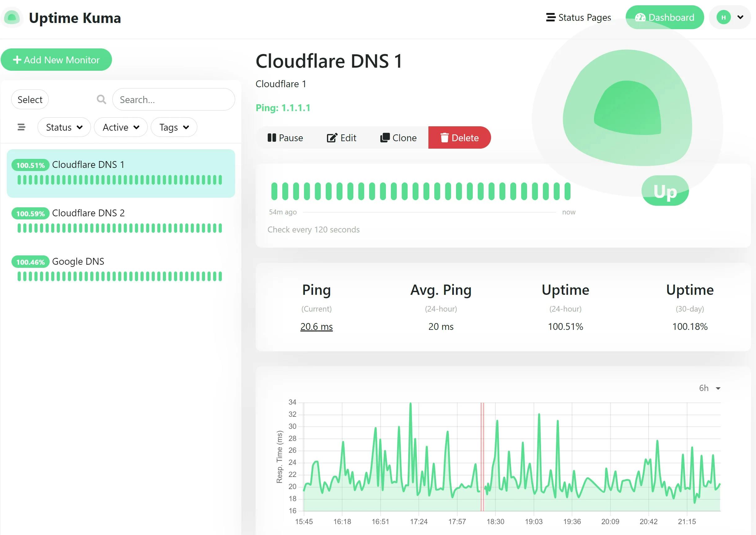This screenshot has height=535, width=756.
Task: Click the Ping: 1.1.1.1 address text
Action: [x=283, y=108]
